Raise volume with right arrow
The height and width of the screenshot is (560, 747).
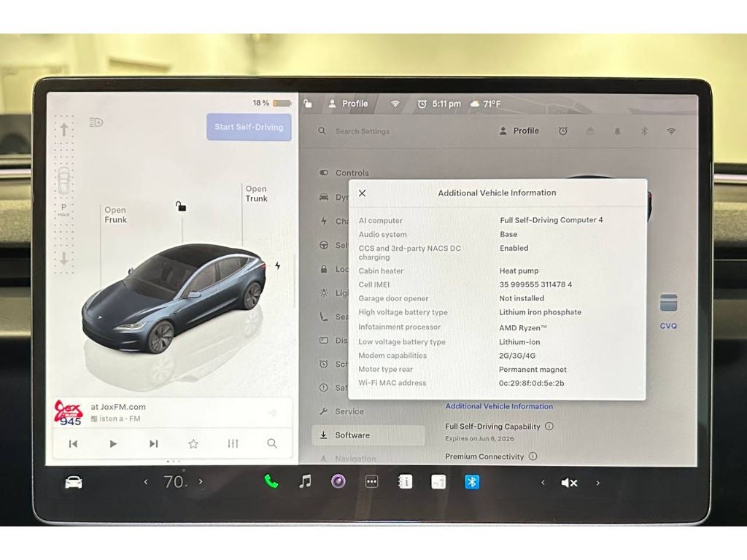tap(597, 483)
